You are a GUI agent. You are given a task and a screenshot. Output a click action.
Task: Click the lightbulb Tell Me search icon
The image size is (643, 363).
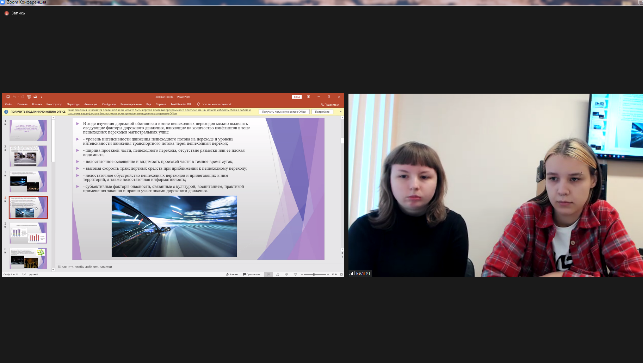[198, 104]
